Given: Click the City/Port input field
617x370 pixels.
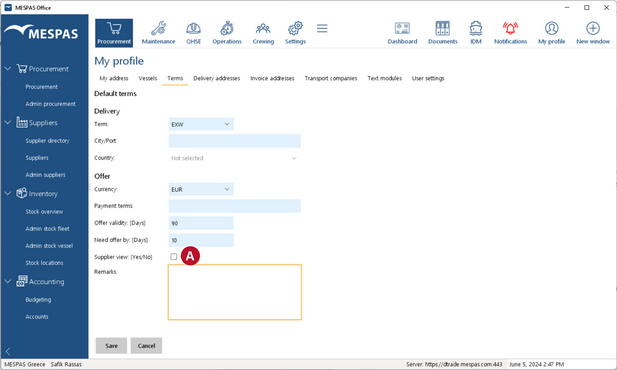Looking at the screenshot, I should (x=235, y=141).
